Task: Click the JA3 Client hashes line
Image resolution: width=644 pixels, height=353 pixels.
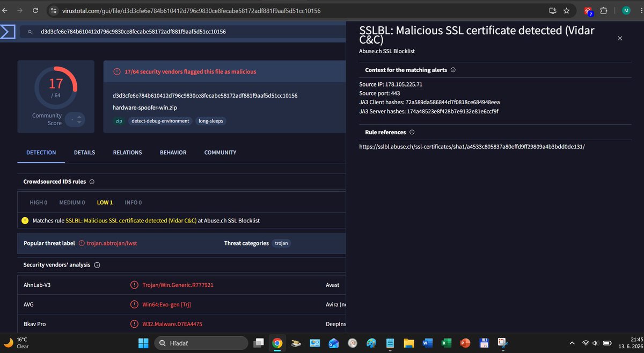Action: click(x=429, y=102)
